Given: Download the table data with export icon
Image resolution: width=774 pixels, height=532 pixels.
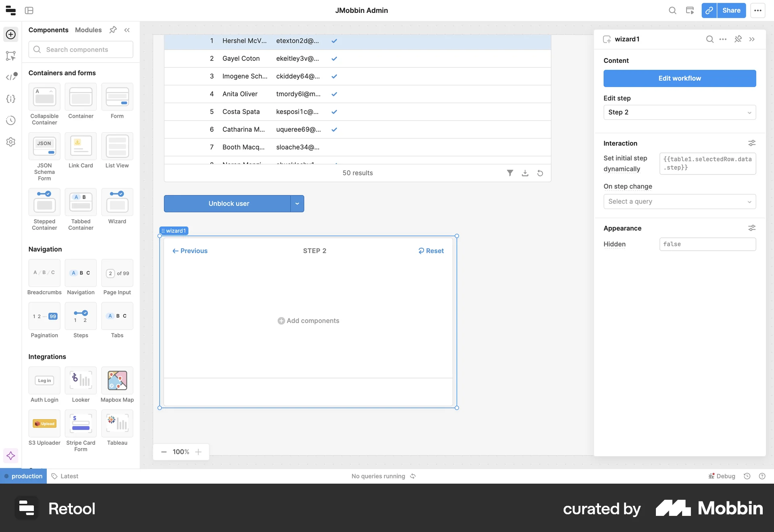Looking at the screenshot, I should 525,173.
